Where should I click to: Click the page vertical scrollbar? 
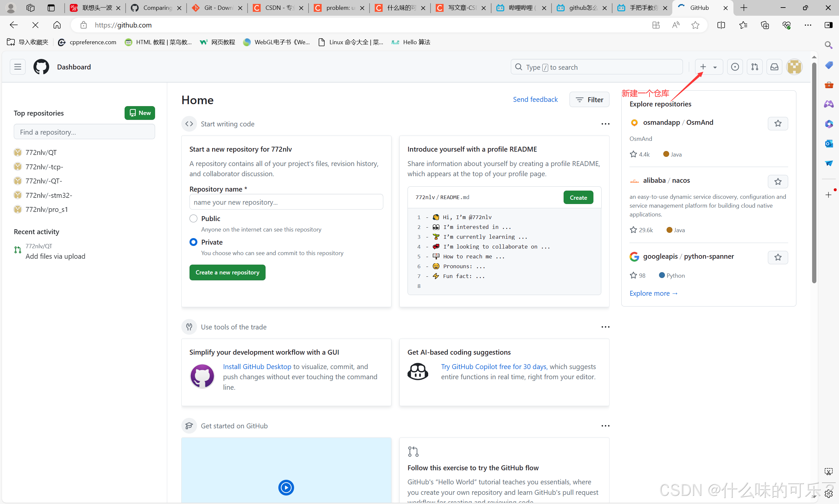(x=814, y=170)
